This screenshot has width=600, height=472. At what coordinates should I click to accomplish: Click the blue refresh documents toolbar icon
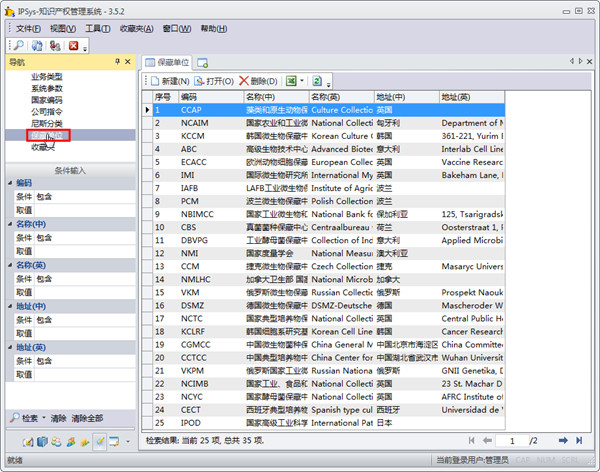pyautogui.click(x=37, y=46)
